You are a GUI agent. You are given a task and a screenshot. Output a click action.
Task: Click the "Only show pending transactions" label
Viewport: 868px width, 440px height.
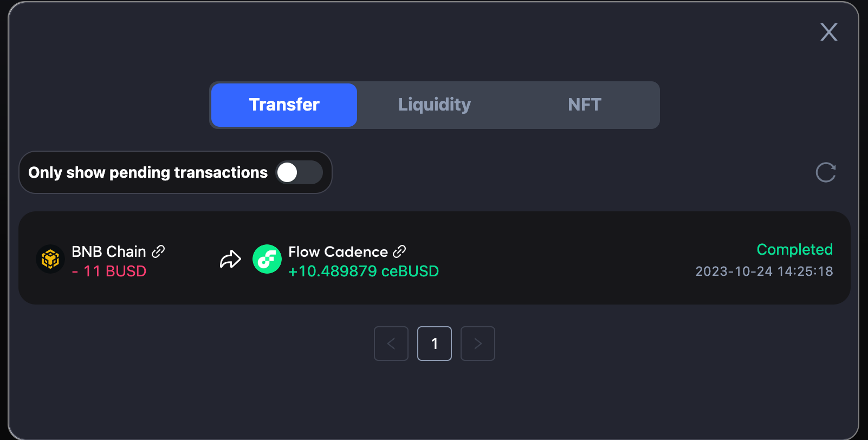point(148,172)
